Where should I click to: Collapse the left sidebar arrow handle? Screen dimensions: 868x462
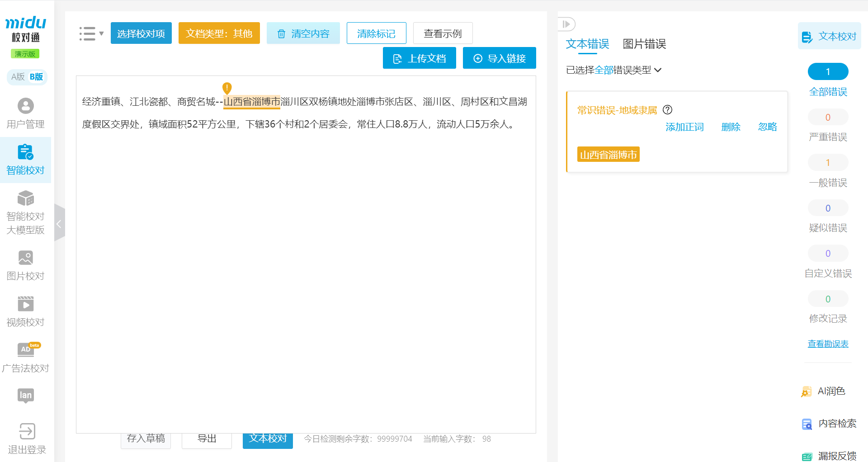[59, 223]
